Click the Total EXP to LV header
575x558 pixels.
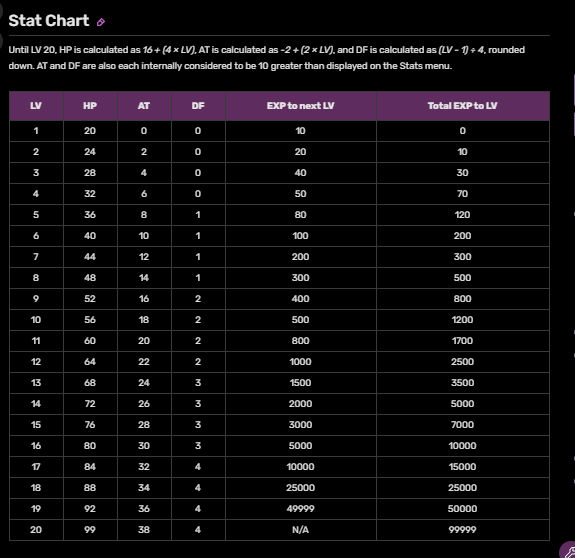(x=462, y=106)
